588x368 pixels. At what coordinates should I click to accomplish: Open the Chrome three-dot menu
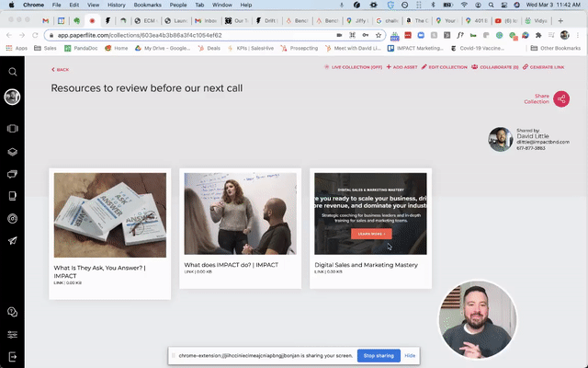tap(578, 35)
